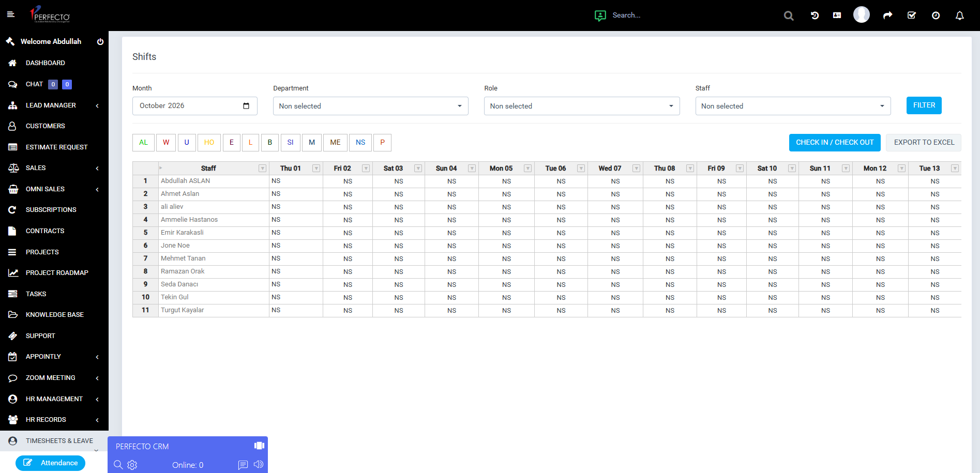
Task: Open the user avatar profile
Action: pyautogui.click(x=862, y=14)
